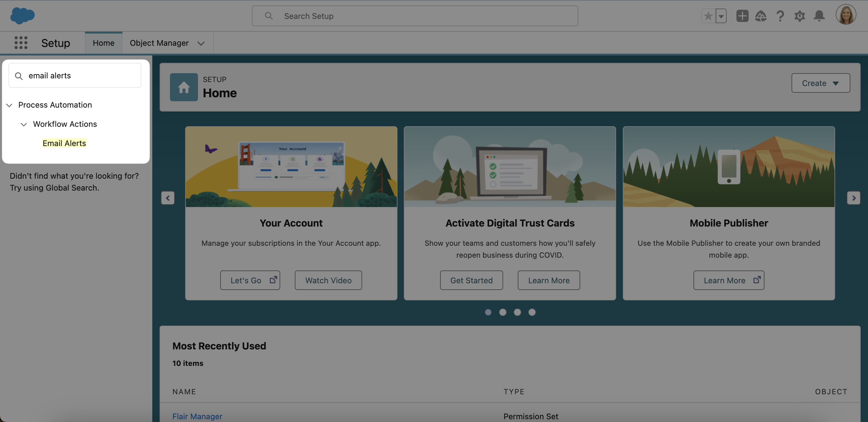Click the favorites star icon
Viewport: 868px width, 422px height.
click(x=708, y=16)
